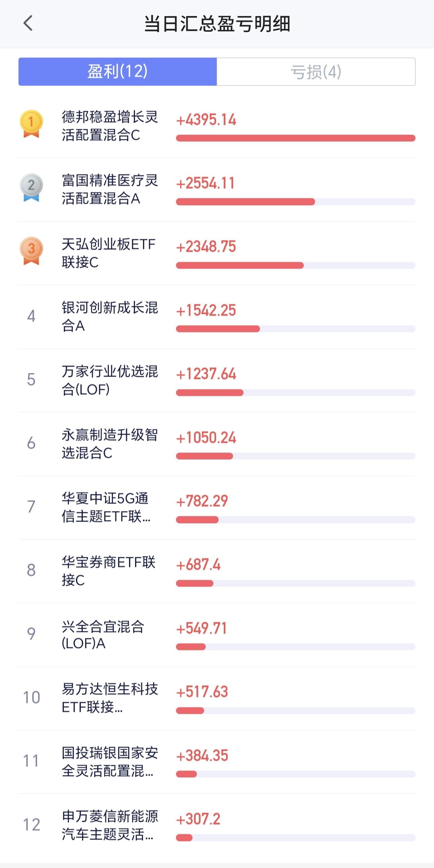The height and width of the screenshot is (868, 434).
Task: Tap the bronze rank 3 medal
Action: coord(31,251)
